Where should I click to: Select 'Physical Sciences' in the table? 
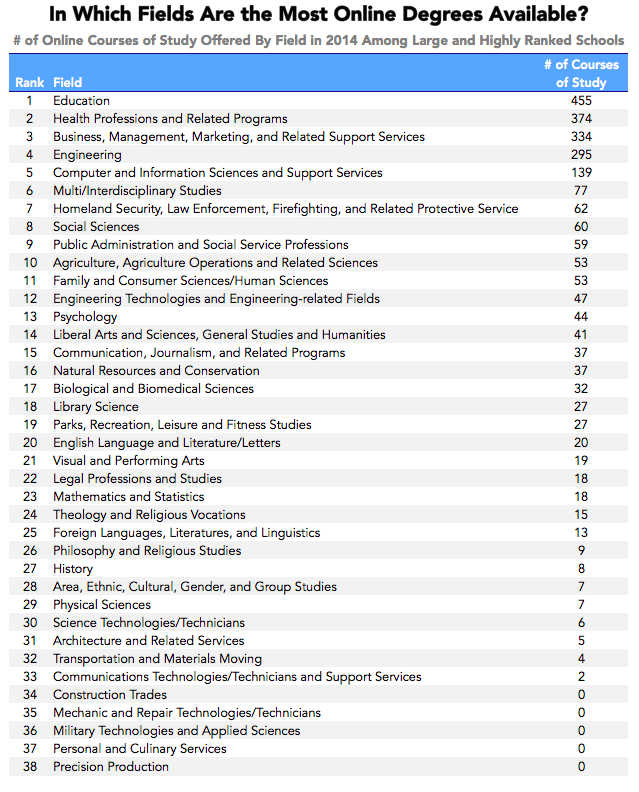[x=102, y=605]
